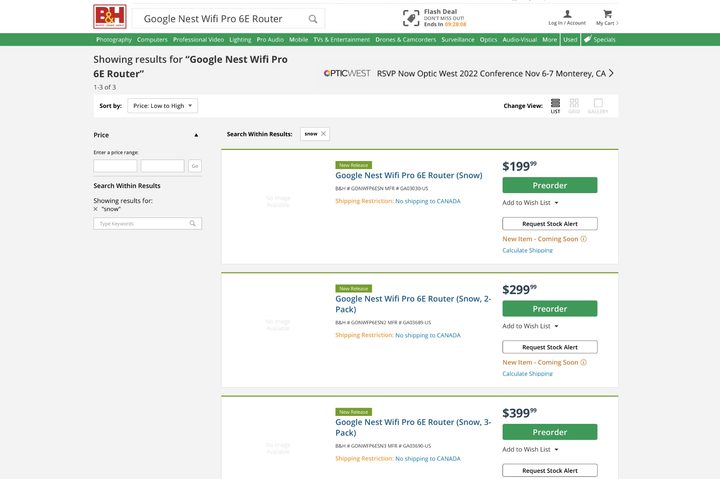720x479 pixels.
Task: Click the search magnifier icon in header
Action: 313,19
